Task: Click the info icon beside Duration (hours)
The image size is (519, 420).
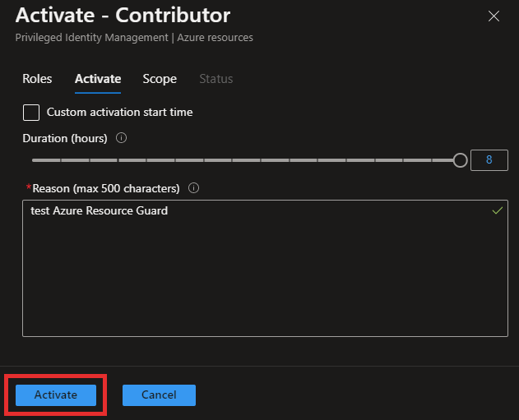Action: click(x=121, y=137)
